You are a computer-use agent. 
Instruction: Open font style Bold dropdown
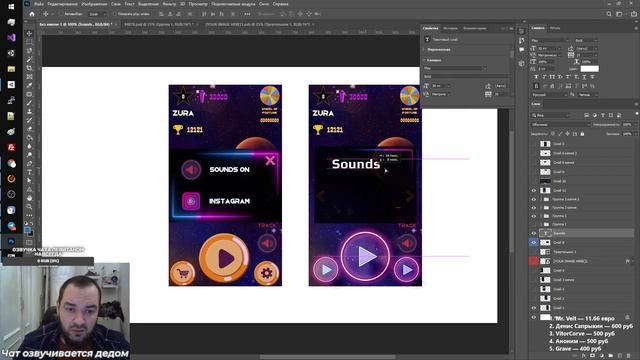[x=586, y=40]
